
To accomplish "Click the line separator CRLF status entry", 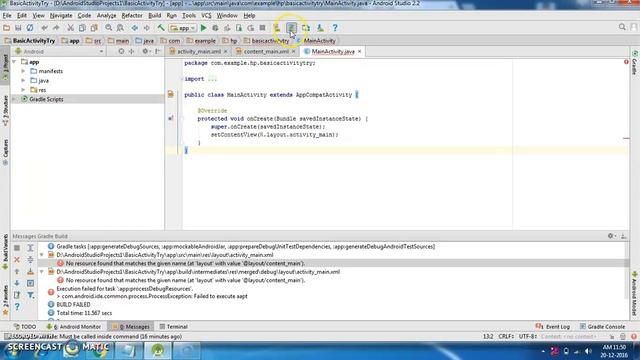I will 506,336.
